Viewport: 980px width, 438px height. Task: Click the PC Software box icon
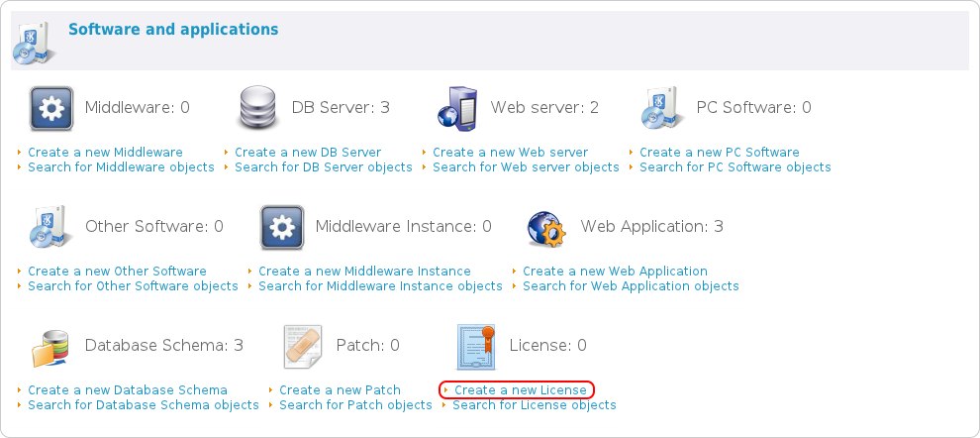663,109
